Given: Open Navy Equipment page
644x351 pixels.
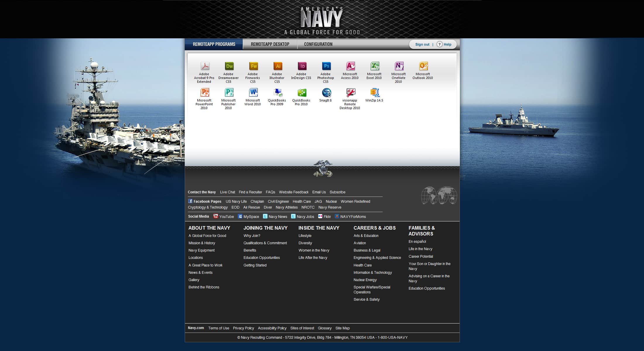Looking at the screenshot, I should pos(201,250).
